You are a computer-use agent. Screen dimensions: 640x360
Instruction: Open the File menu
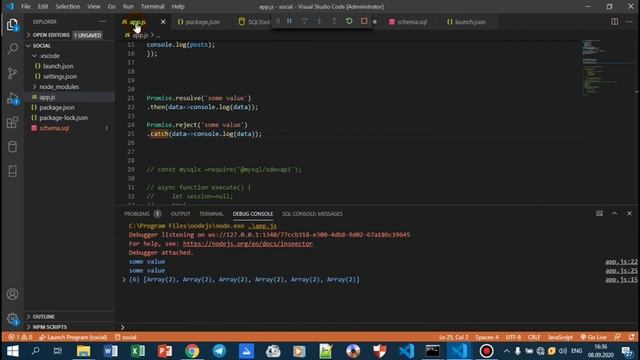pos(26,7)
